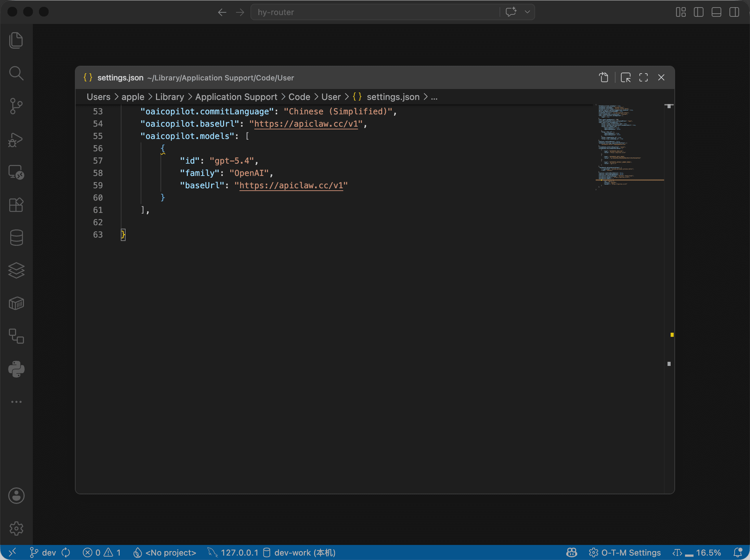Click apple breadcrumb segment
The height and width of the screenshot is (560, 750).
click(x=133, y=97)
